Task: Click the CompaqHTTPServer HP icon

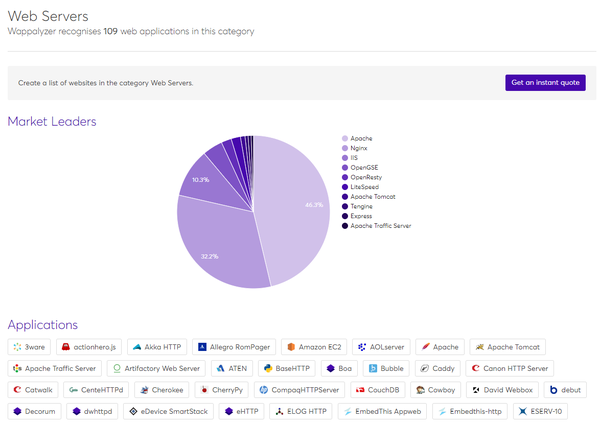Action: tap(264, 390)
